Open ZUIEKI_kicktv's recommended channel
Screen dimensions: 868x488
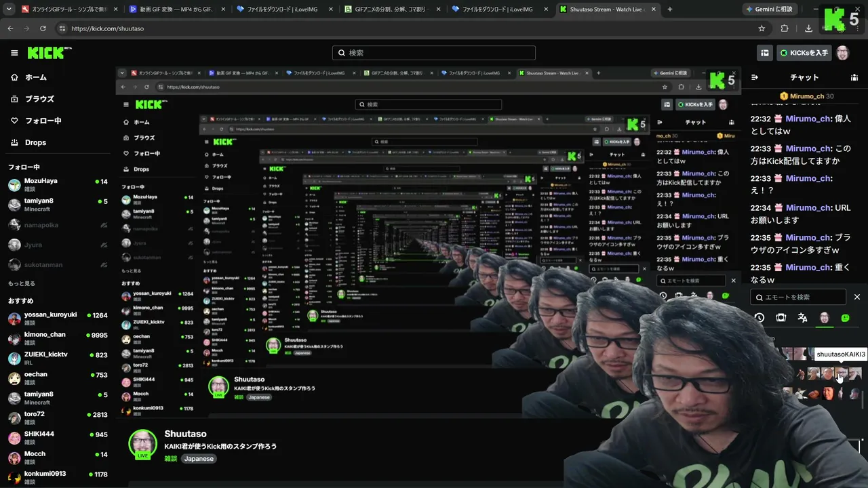[58, 358]
